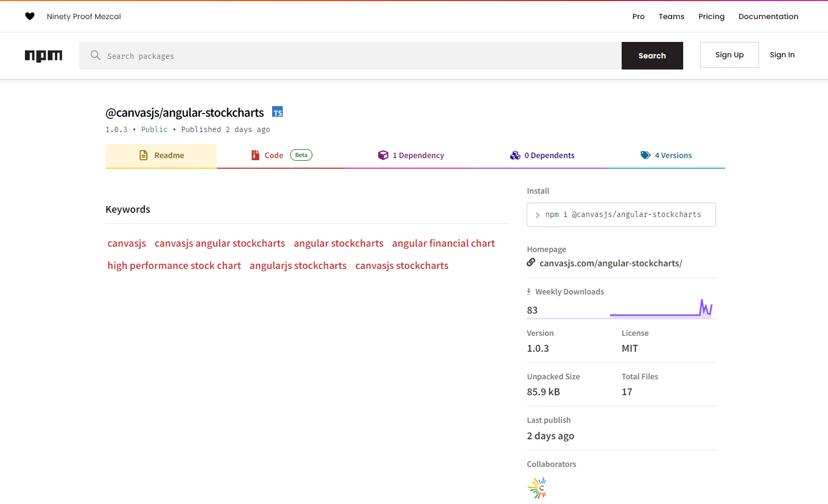Click the weekly downloads arrow icon

529,291
